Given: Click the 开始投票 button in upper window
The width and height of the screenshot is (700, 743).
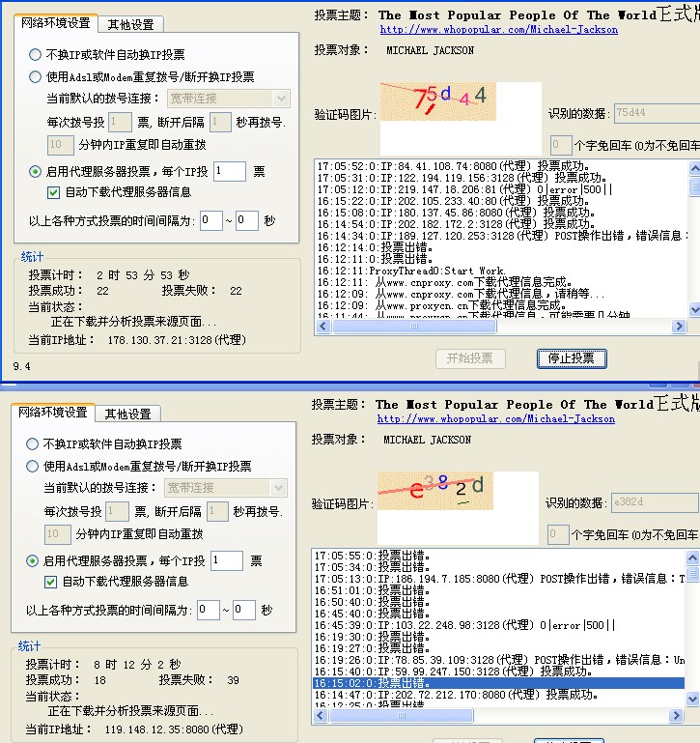Looking at the screenshot, I should coord(469,358).
